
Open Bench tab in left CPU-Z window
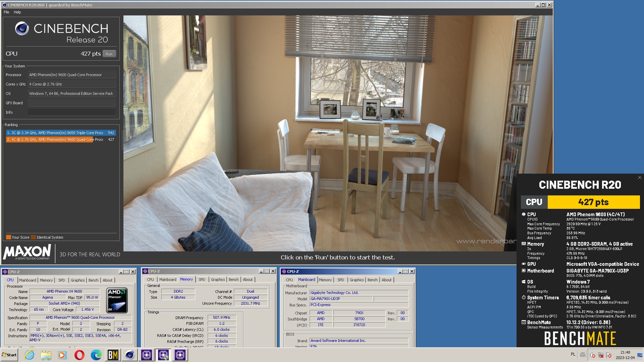[94, 280]
